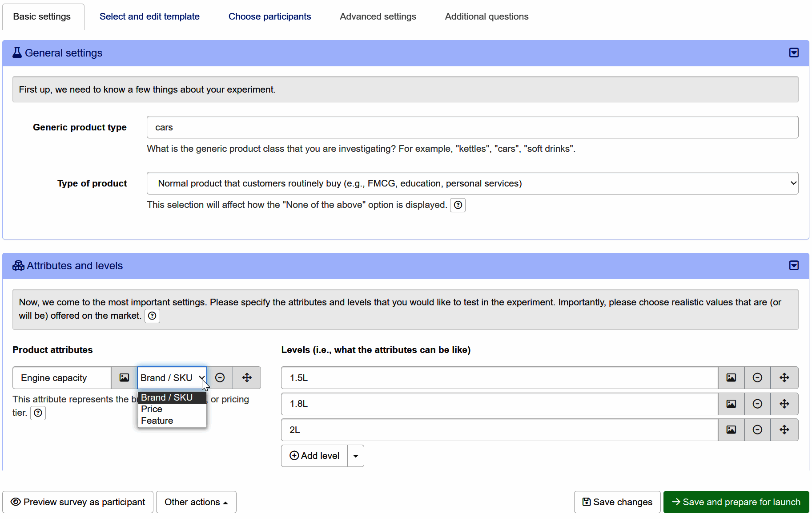The width and height of the screenshot is (812, 519).
Task: Click move handle for Engine capacity attribute
Action: coord(247,378)
